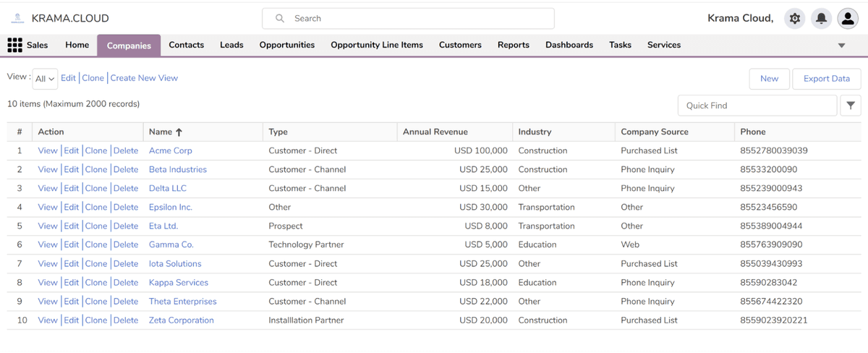Open the notifications bell
868x353 pixels.
[x=821, y=19]
